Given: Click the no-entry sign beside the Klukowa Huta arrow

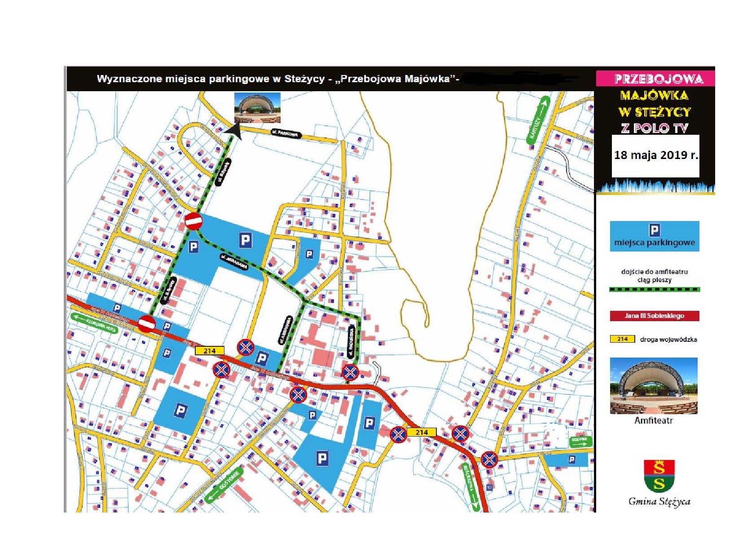Looking at the screenshot, I should (x=146, y=323).
